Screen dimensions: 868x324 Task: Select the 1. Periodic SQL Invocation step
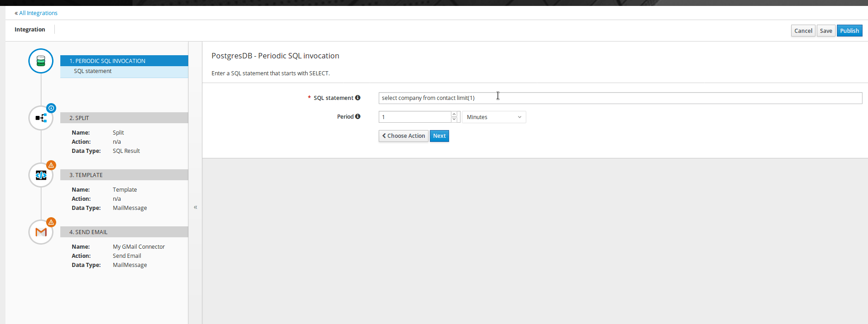124,61
